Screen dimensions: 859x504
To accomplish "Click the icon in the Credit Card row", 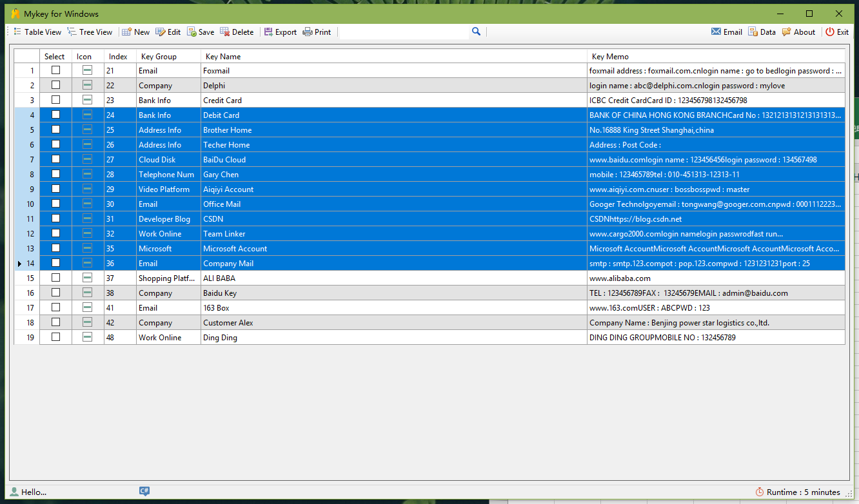I will coord(88,100).
